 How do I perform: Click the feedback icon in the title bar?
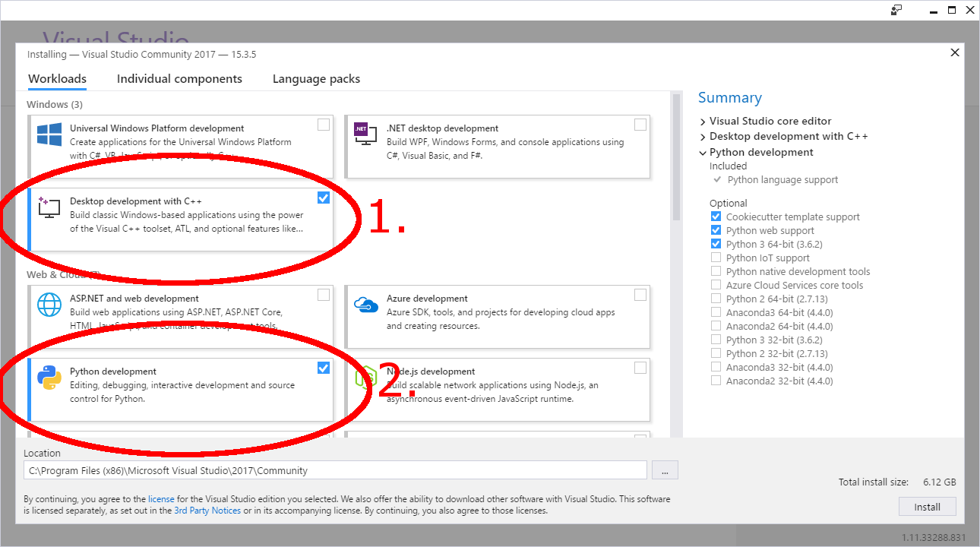click(896, 10)
